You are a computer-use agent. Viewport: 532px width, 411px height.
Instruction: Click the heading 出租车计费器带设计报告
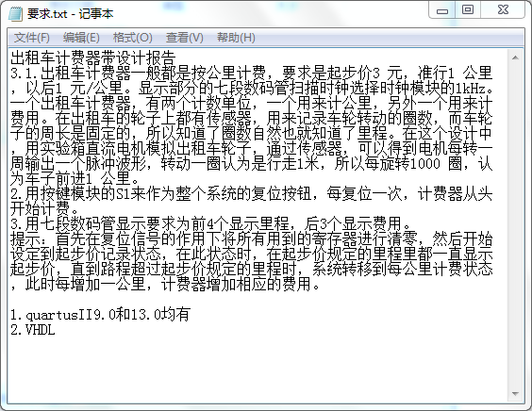click(x=93, y=58)
